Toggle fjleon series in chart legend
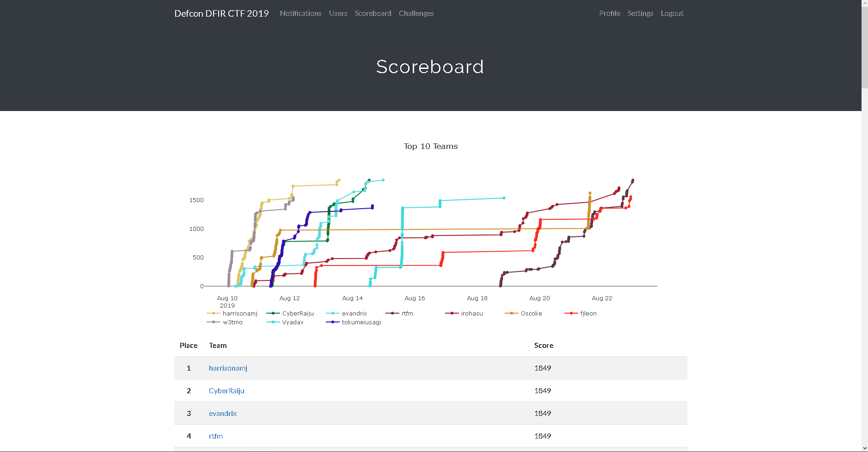 point(581,313)
